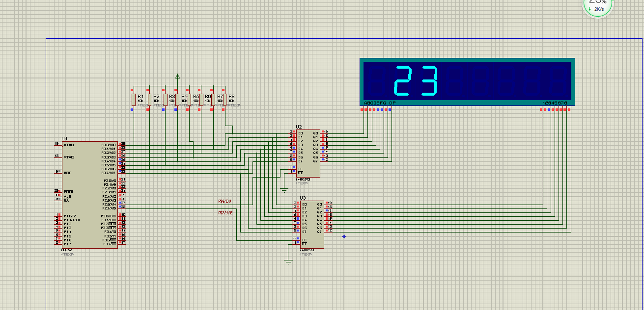Click the ground symbol below U2

[283, 190]
